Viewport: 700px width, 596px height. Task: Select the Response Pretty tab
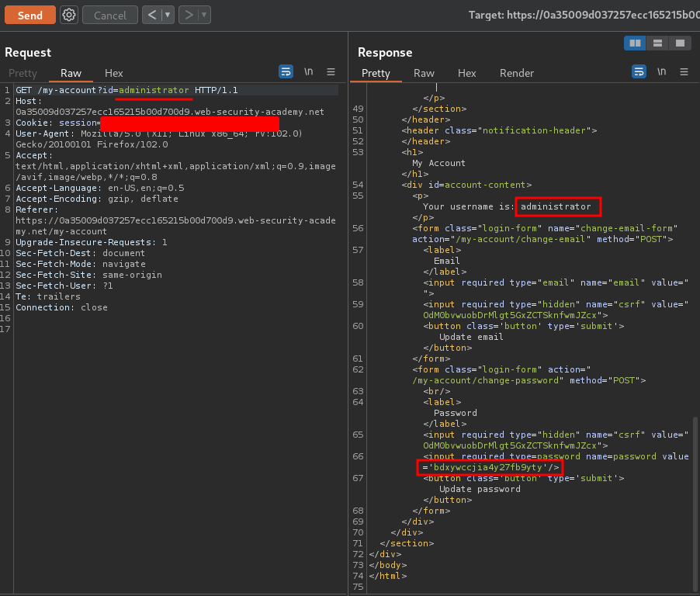376,73
